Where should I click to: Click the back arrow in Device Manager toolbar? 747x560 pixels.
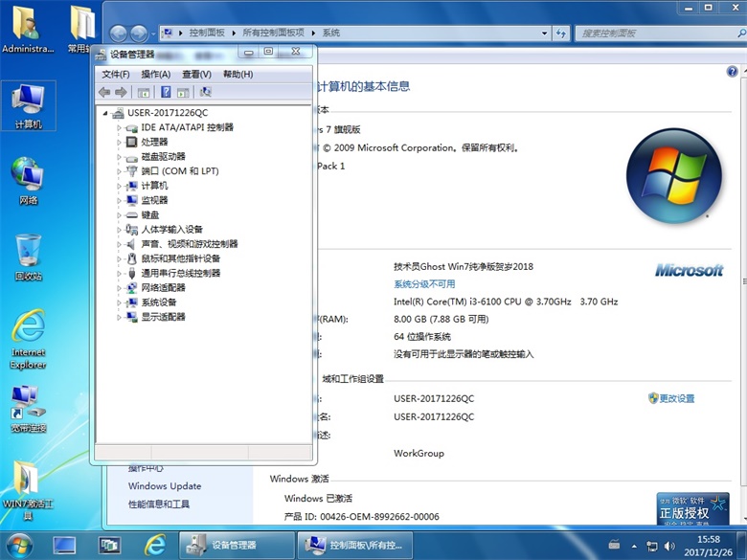tap(104, 93)
